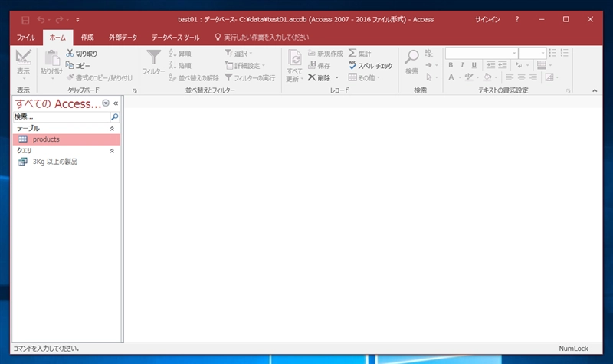Click the gridlines icon

[x=542, y=65]
